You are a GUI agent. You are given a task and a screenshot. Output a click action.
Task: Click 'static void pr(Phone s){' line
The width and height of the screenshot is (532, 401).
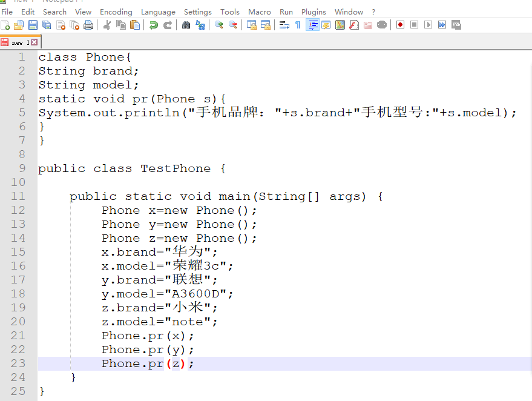coord(132,99)
